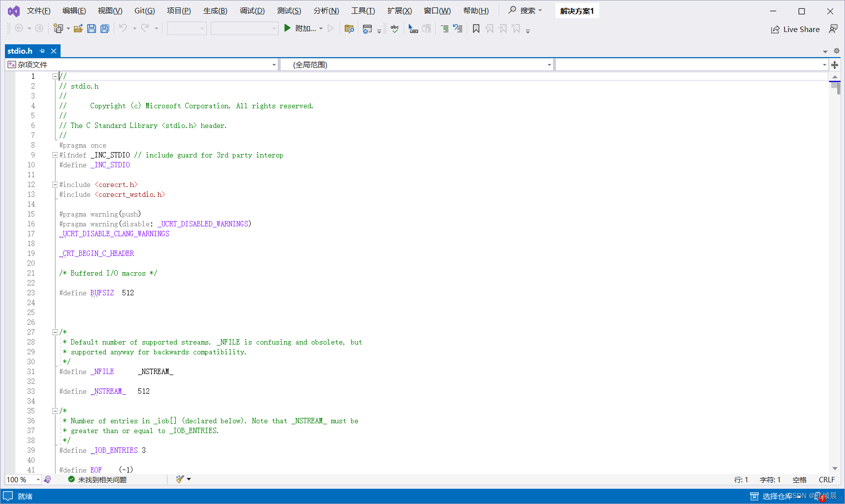Open the 文件(F) menu
This screenshot has height=504, width=845.
pos(38,11)
